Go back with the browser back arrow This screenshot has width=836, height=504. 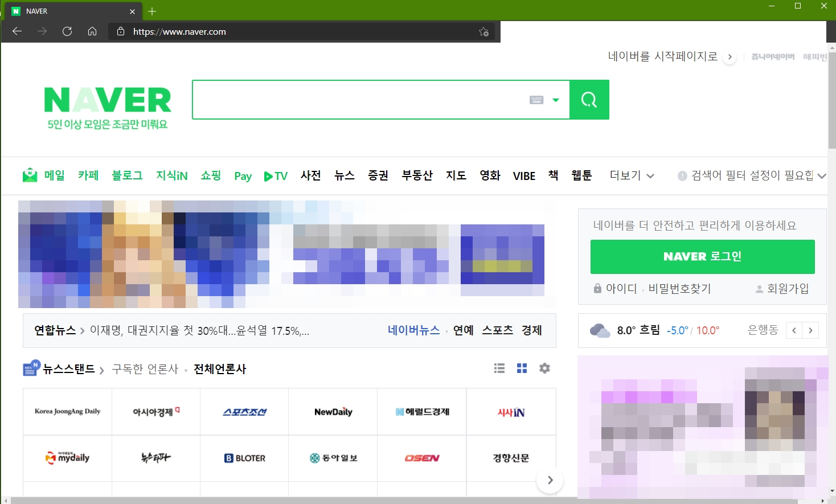[x=17, y=31]
